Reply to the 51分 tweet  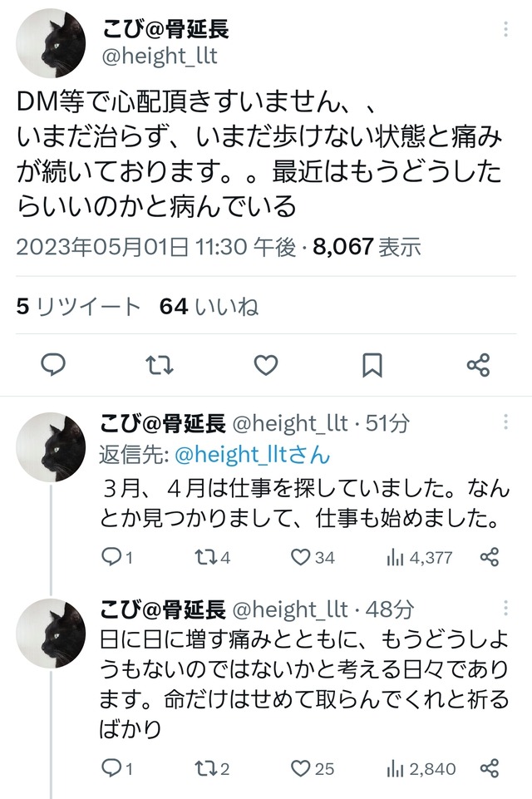pos(111,558)
